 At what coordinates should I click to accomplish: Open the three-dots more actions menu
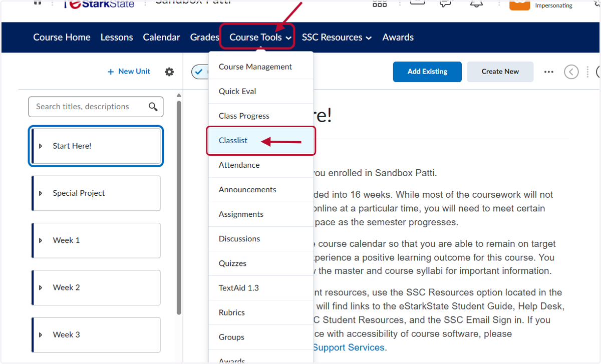(549, 72)
